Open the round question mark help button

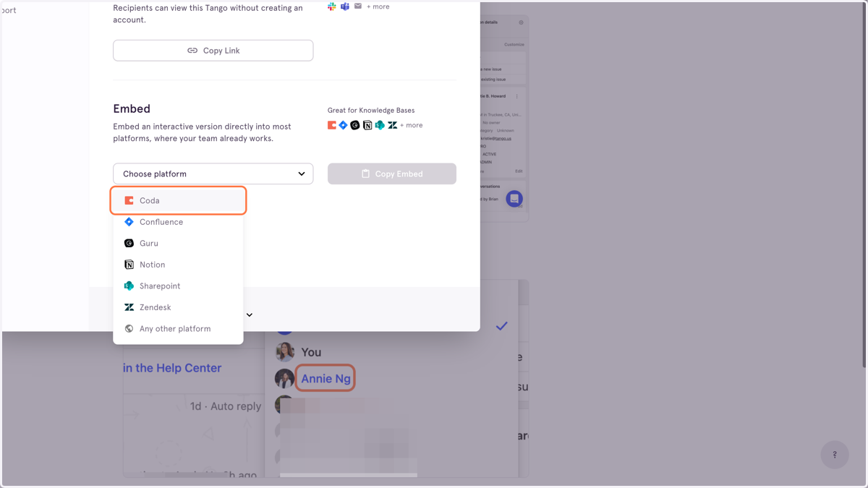[835, 455]
